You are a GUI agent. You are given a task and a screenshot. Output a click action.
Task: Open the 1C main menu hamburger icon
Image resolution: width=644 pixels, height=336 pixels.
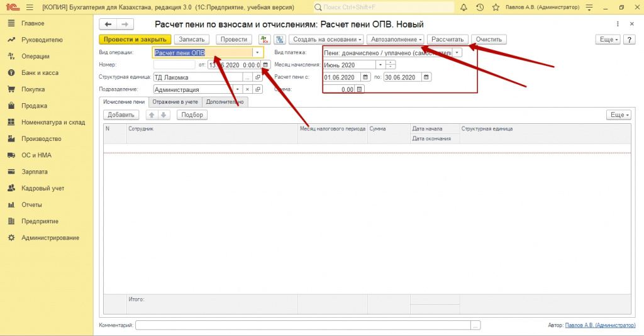tap(30, 8)
